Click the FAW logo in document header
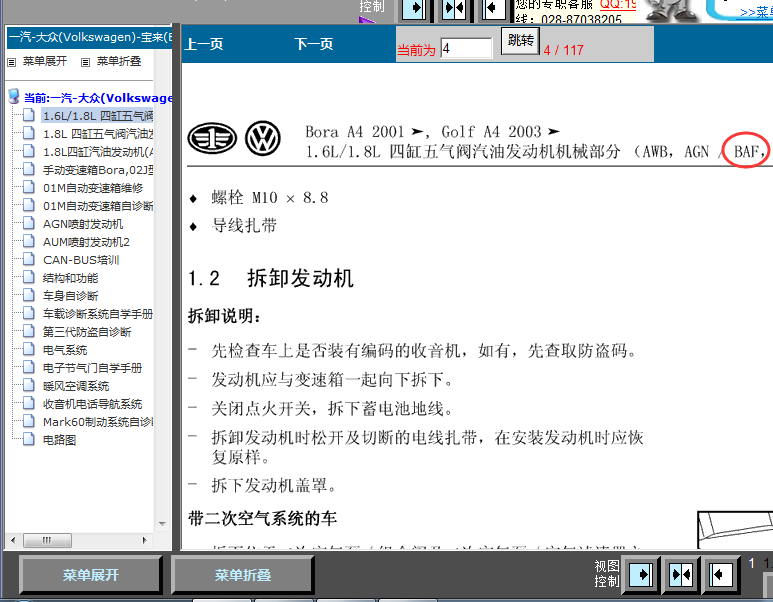Image resolution: width=773 pixels, height=602 pixels. 212,139
